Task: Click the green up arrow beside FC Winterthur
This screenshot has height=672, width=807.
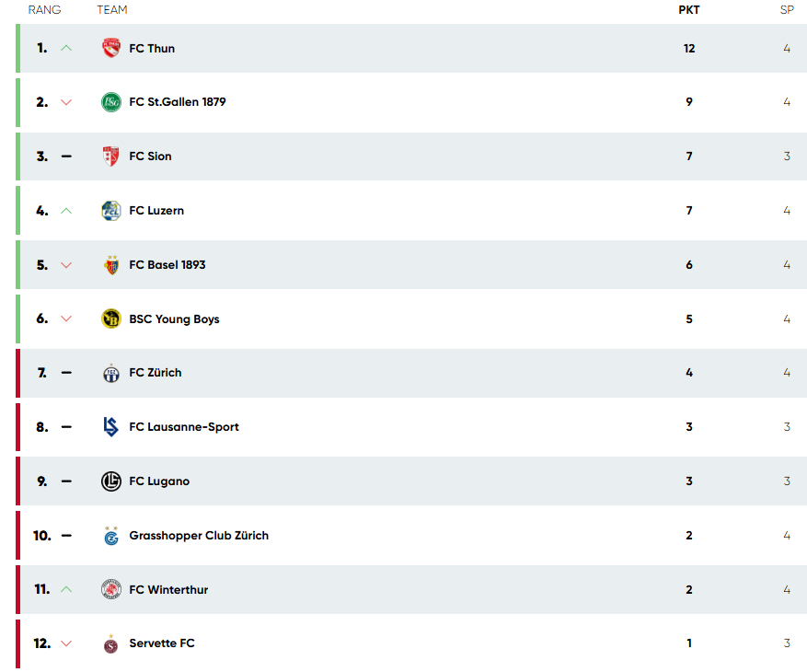Action: pos(66,590)
